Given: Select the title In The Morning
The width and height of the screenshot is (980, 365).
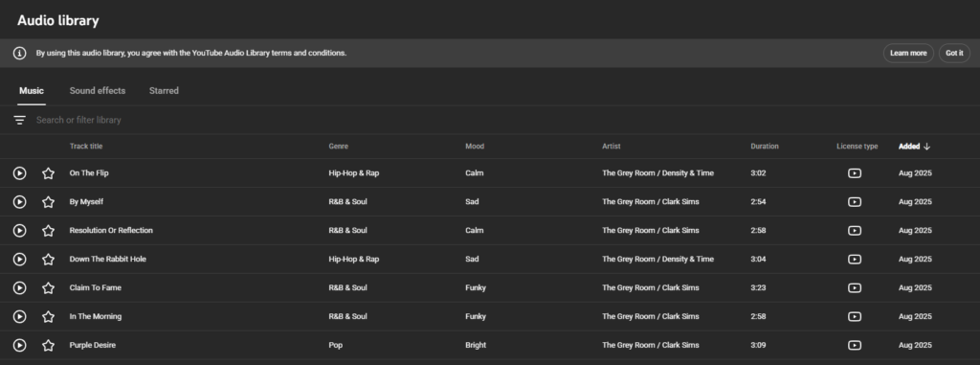Looking at the screenshot, I should click(96, 317).
